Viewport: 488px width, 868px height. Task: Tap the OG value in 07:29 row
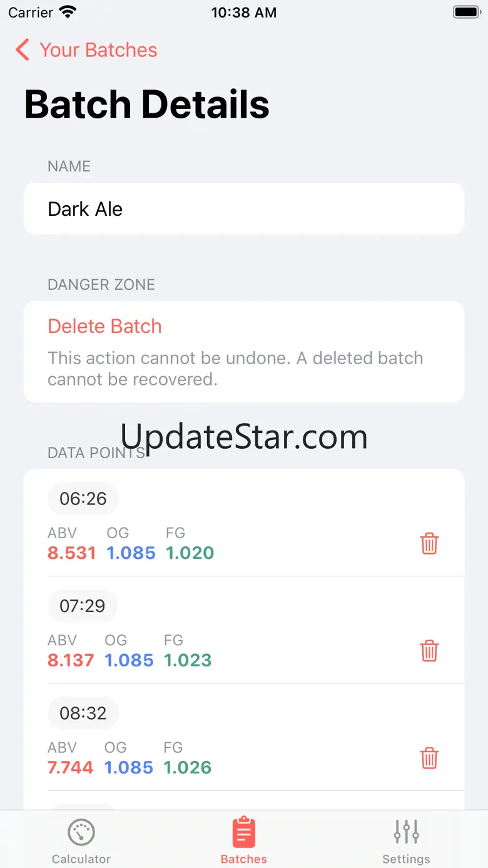point(129,660)
